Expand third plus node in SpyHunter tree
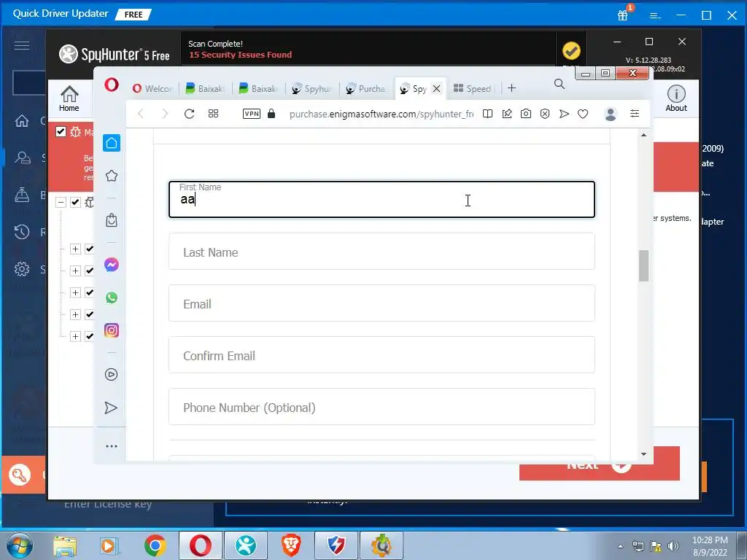This screenshot has width=747, height=560. pos(75,292)
